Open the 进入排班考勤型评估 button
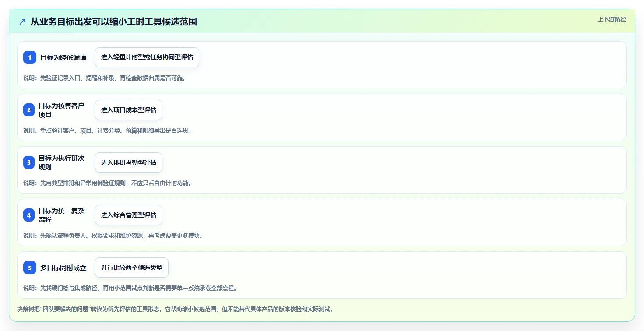Viewport: 644px width, 331px height. [129, 162]
